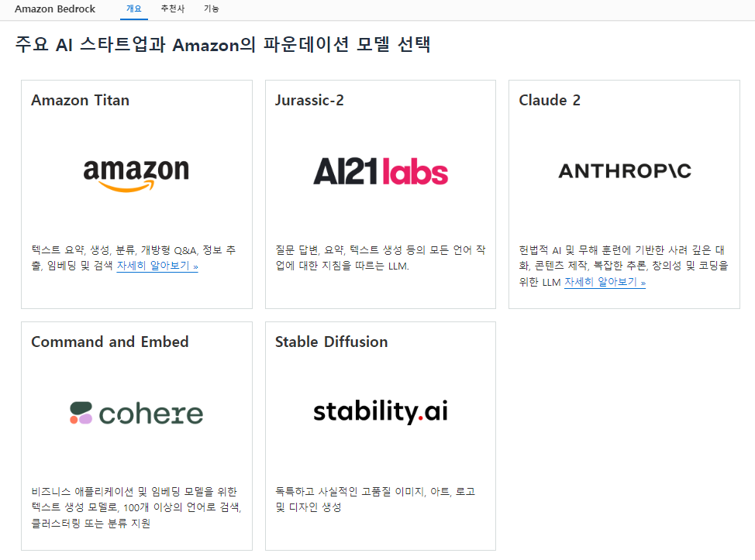Click the Jurassic-2 description text
Image resolution: width=755 pixels, height=560 pixels.
coord(380,258)
